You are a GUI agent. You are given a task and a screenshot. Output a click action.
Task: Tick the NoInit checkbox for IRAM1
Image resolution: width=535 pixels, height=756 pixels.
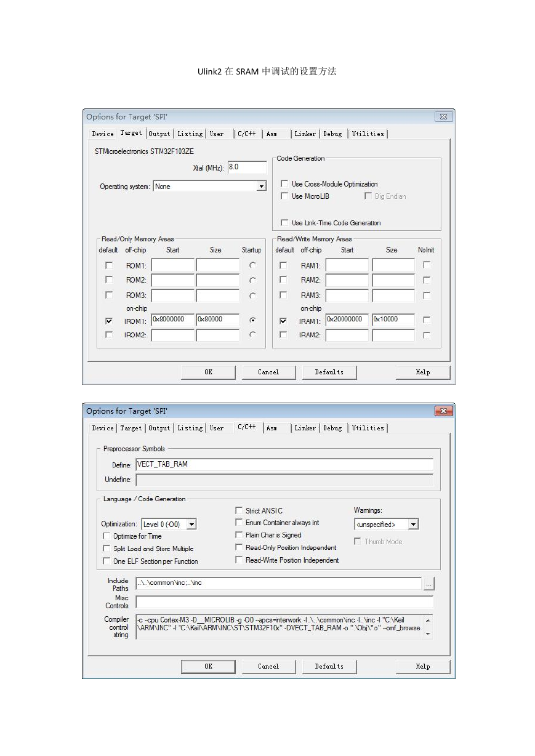[x=427, y=320]
